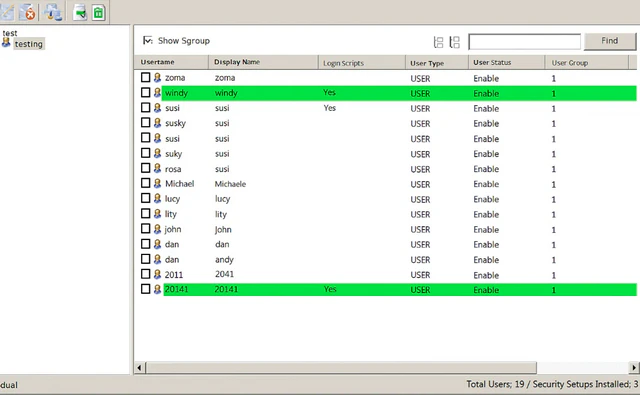Click the delete icon with red X

pyautogui.click(x=27, y=12)
